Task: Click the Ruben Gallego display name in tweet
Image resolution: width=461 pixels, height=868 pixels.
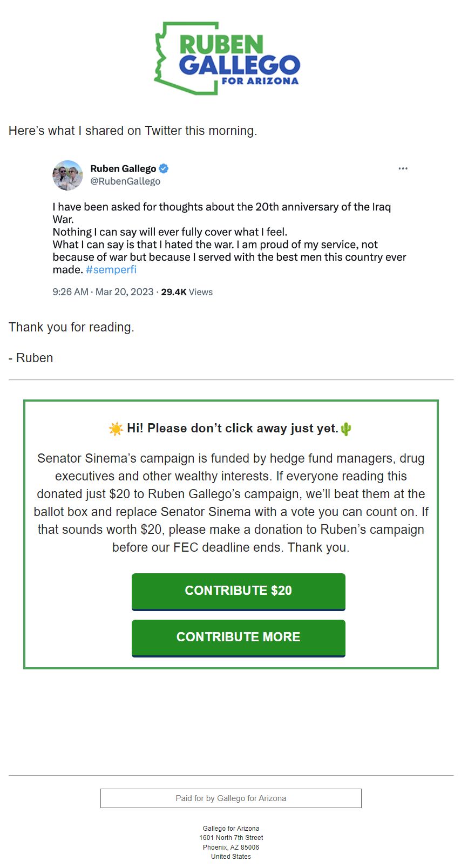Action: [123, 168]
